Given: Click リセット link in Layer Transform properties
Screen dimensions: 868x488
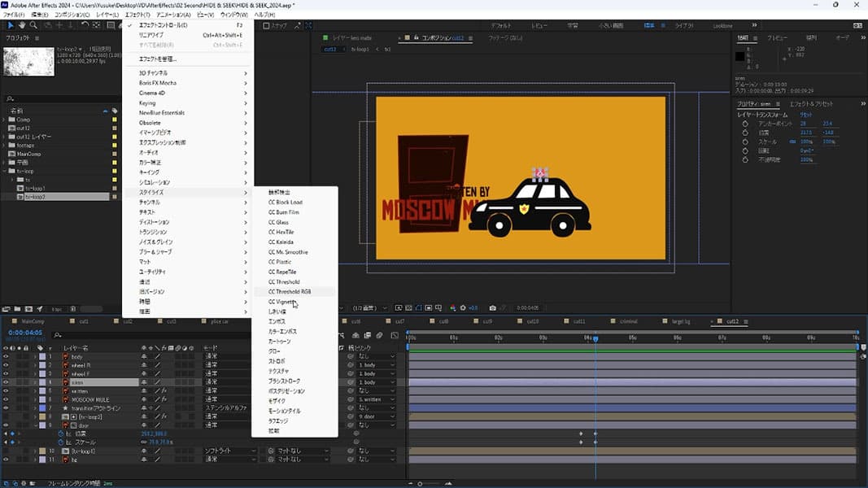Looking at the screenshot, I should pos(806,115).
